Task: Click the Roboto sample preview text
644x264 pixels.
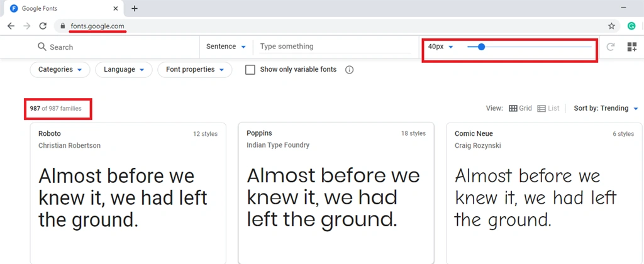Action: click(x=123, y=198)
